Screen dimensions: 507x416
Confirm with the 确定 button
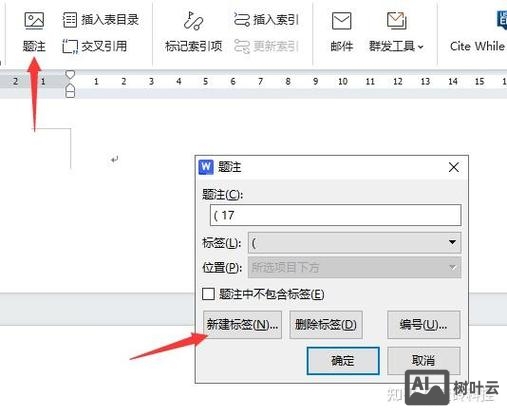click(x=343, y=361)
